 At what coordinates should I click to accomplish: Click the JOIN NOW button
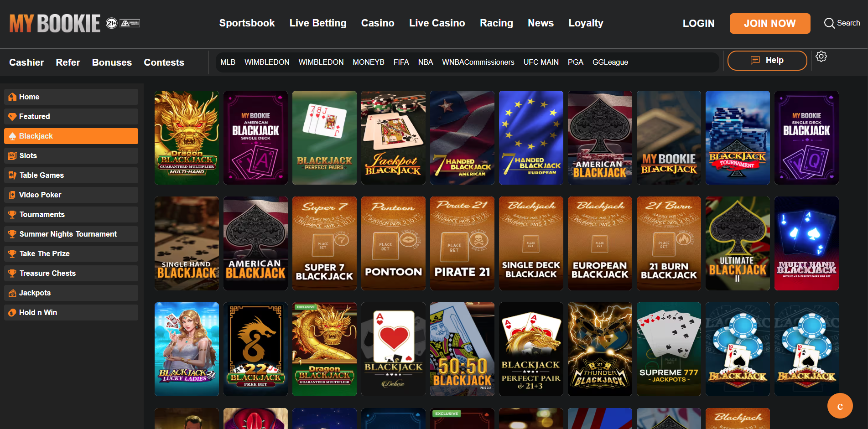coord(770,23)
